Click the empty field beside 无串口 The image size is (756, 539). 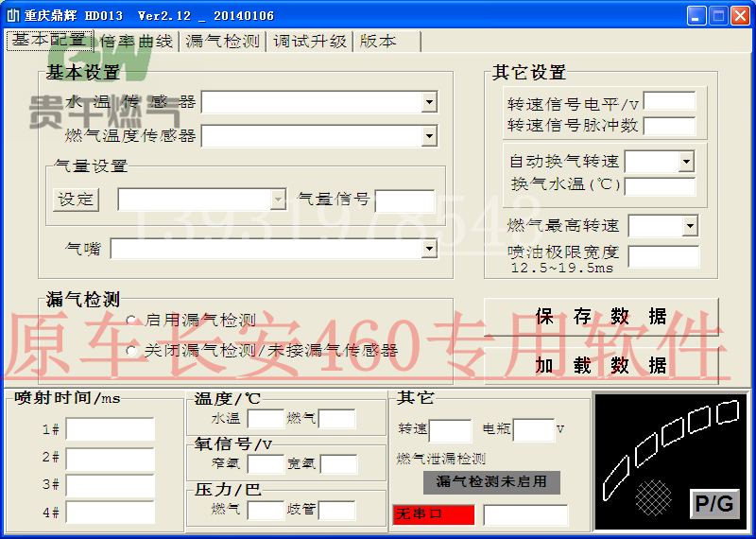click(x=525, y=514)
